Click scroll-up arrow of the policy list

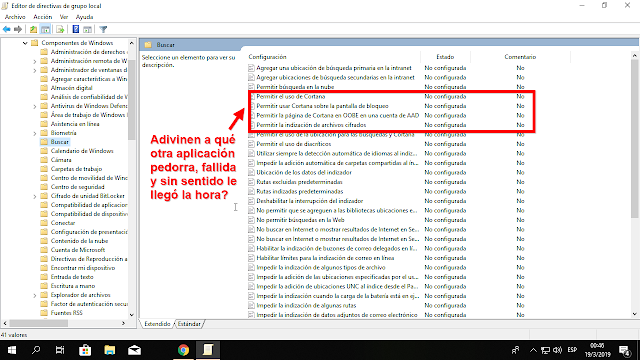pos(634,56)
